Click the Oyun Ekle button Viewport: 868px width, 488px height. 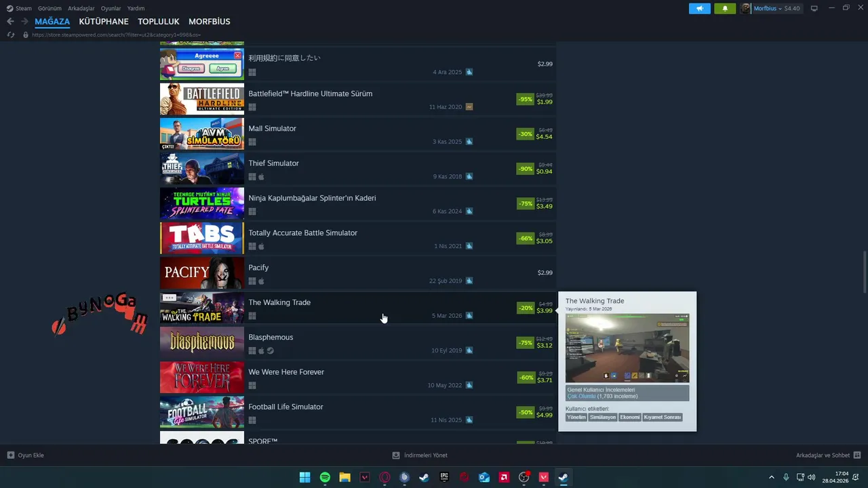pos(26,455)
